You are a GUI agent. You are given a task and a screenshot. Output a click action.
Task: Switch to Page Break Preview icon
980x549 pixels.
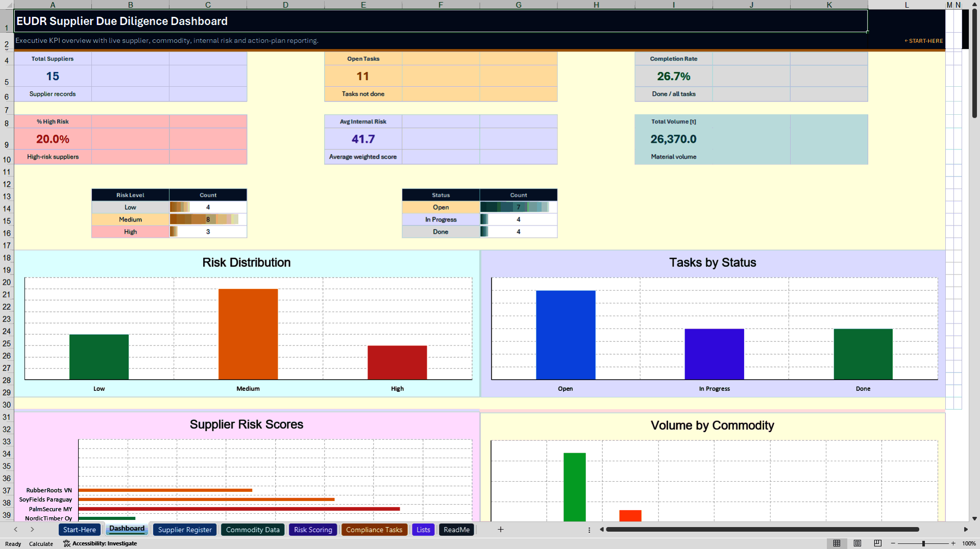click(878, 543)
